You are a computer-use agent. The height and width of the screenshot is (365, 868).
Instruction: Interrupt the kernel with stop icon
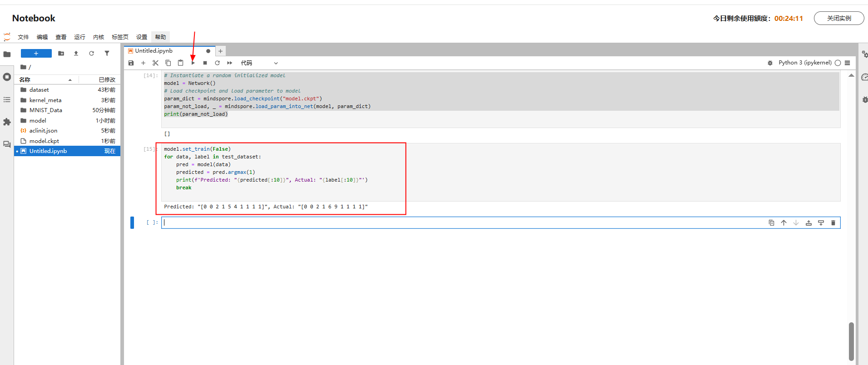[205, 63]
